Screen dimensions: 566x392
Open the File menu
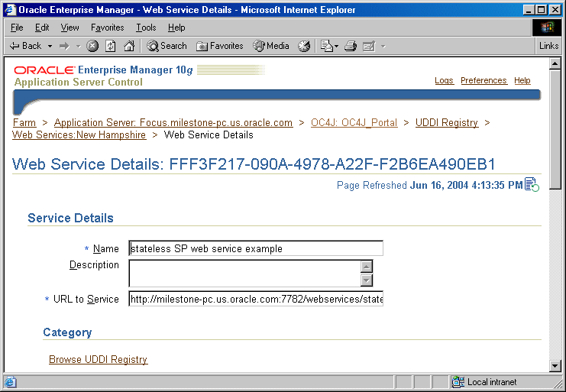tap(17, 28)
